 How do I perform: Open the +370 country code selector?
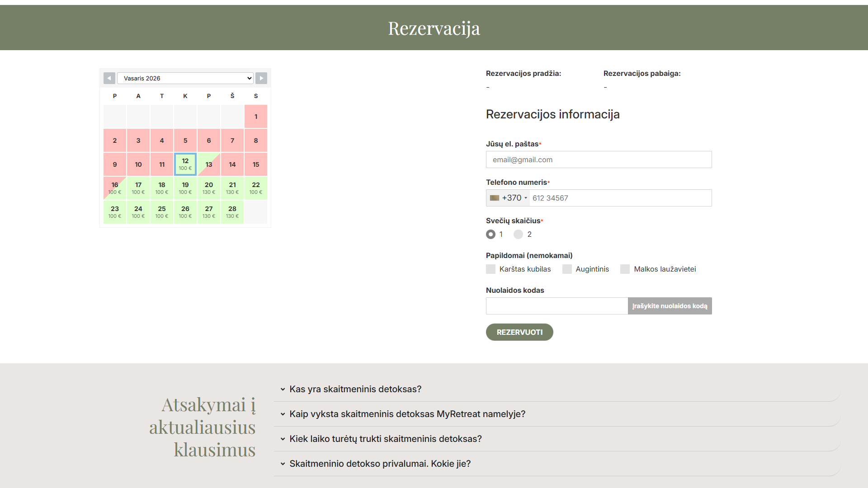[509, 198]
